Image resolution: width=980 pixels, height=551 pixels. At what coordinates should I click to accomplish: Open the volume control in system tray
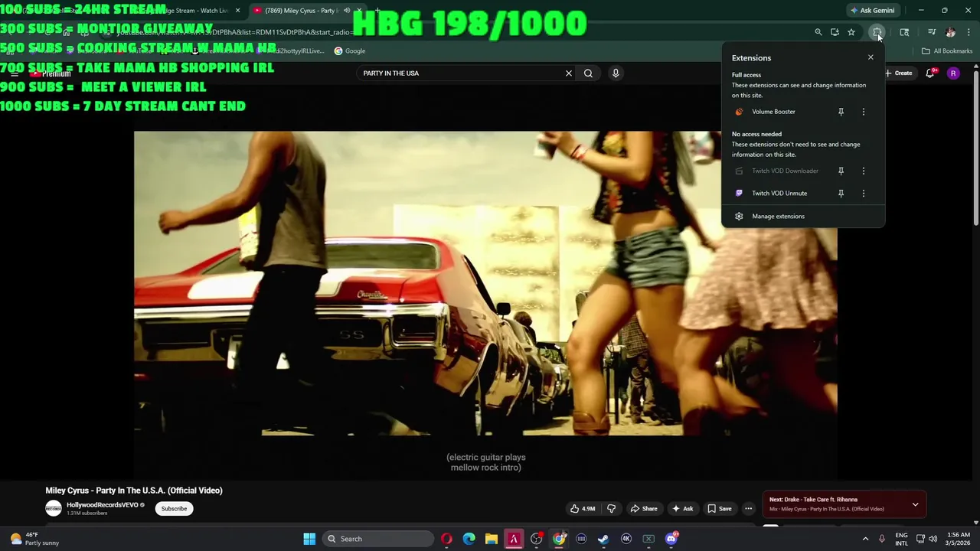click(x=933, y=539)
